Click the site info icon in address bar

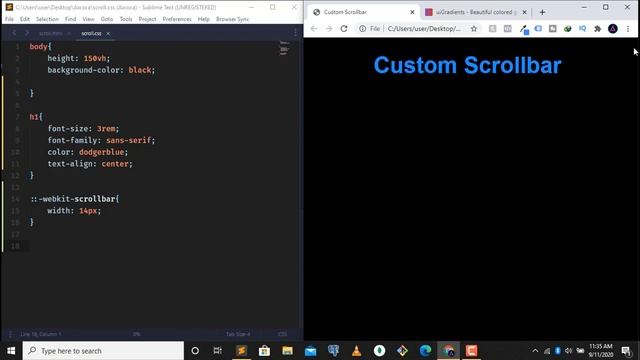click(x=362, y=29)
